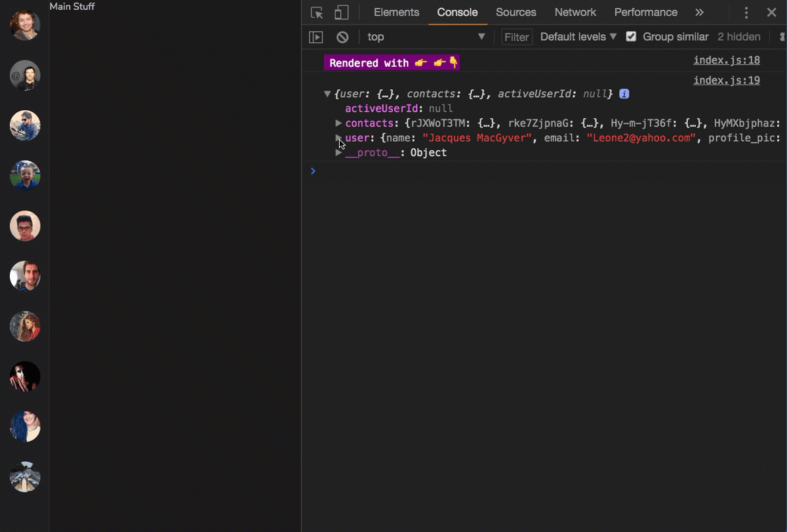Show the console sidebar
The image size is (787, 532).
[x=316, y=37]
